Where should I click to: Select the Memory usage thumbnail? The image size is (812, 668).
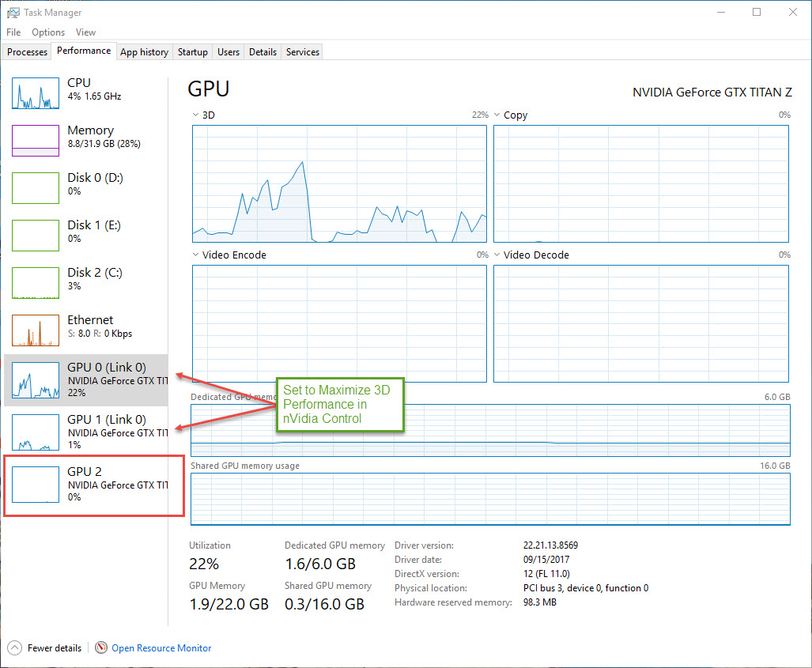click(x=36, y=141)
